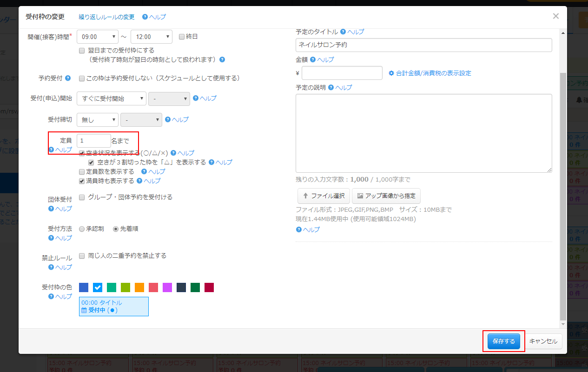
Task: Expand the すぐに受付開始 dropdown
Action: [112, 98]
